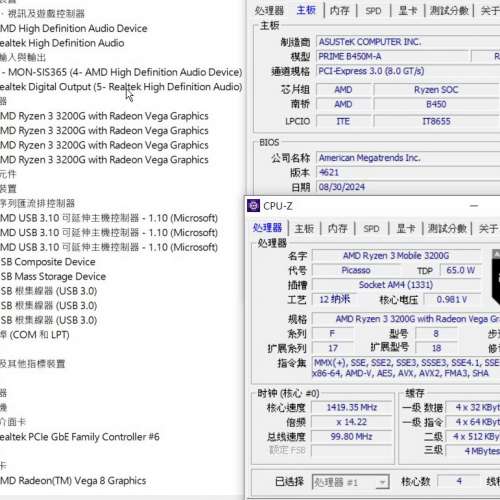The image size is (500, 500).
Task: Click the B450 southbridge value
Action: [436, 104]
